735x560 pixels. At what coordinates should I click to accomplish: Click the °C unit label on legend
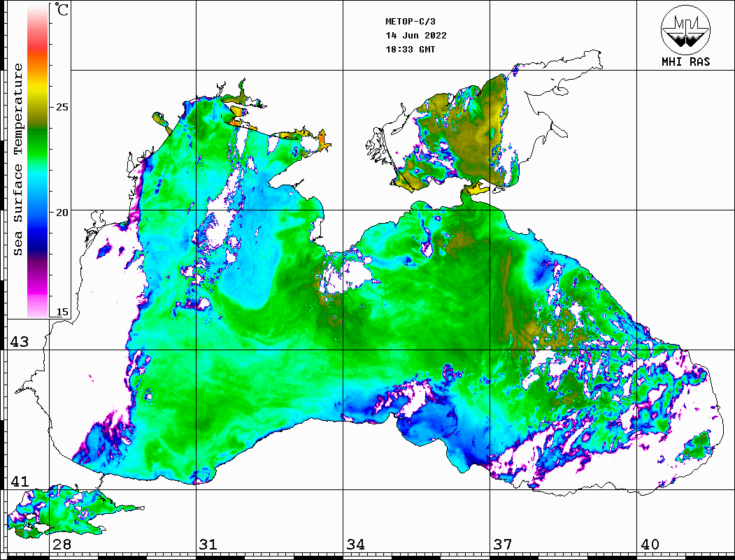[62, 9]
